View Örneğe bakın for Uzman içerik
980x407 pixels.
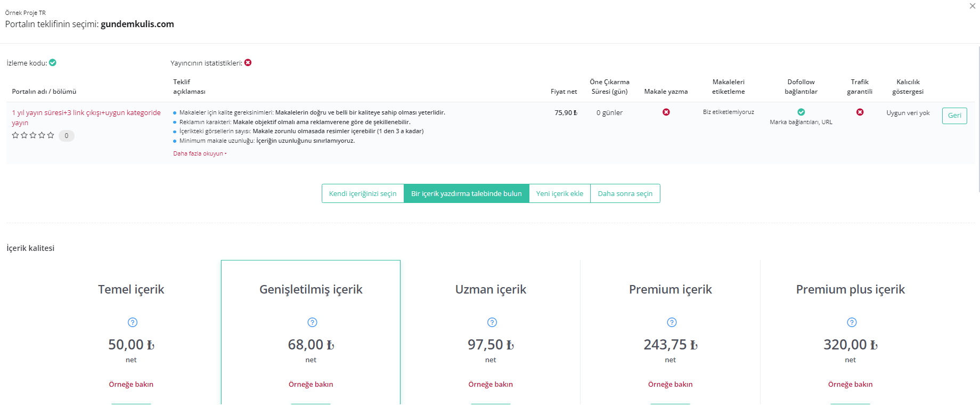tap(491, 384)
